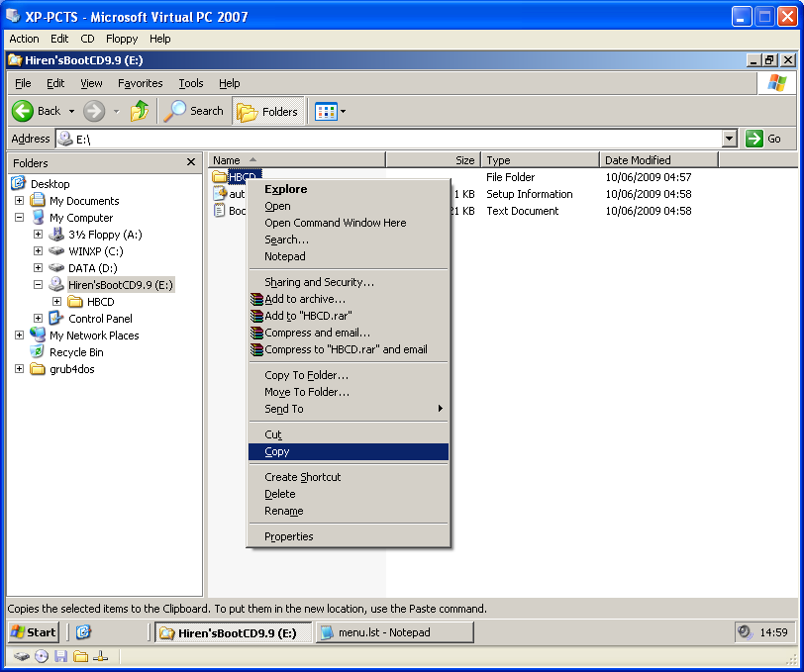Sort by Date Modified column header
This screenshot has width=804, height=672.
point(658,160)
